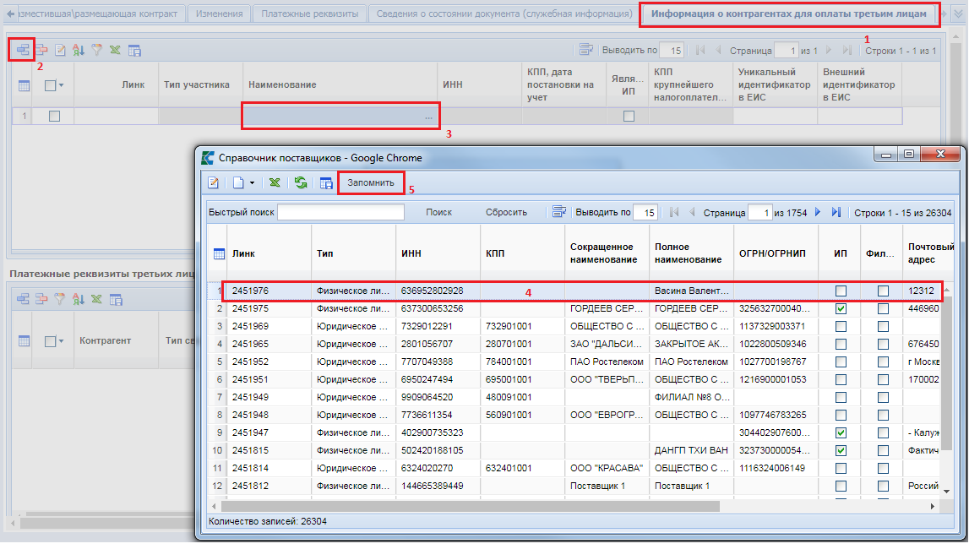The height and width of the screenshot is (560, 969).
Task: Export the contractors grid to Excel
Action: [x=116, y=50]
